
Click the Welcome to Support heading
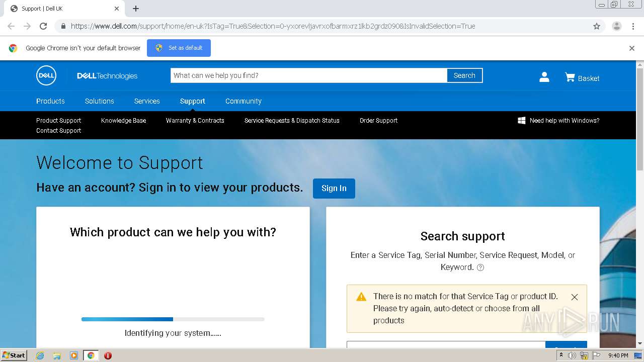[x=120, y=163]
